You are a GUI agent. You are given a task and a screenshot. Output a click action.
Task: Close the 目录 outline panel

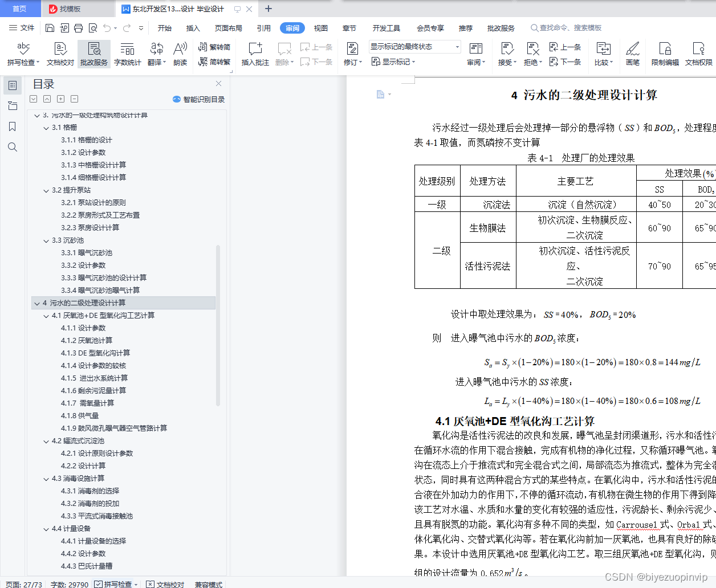point(218,84)
